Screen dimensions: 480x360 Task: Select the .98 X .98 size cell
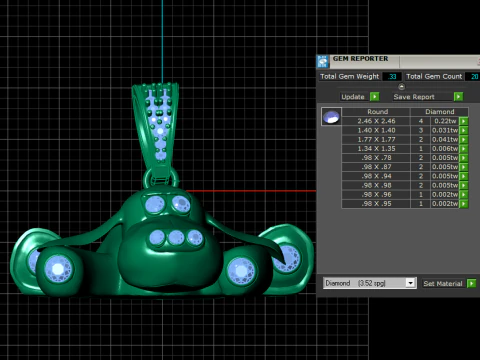click(x=376, y=185)
